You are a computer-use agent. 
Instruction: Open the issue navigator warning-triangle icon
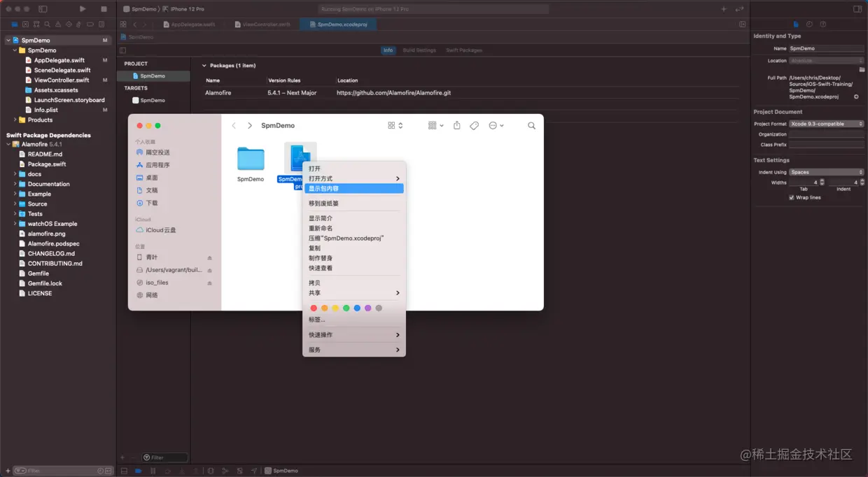click(x=58, y=23)
